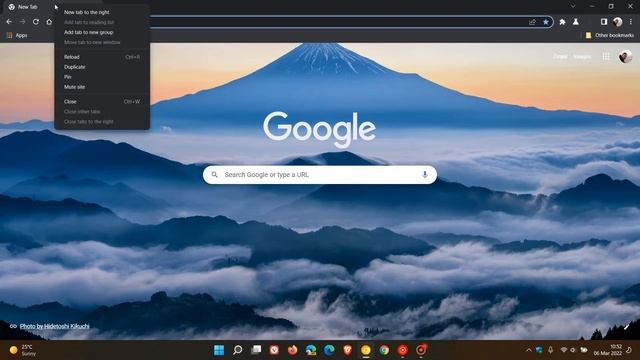
Task: Click Images link on new tab page
Action: coord(582,57)
